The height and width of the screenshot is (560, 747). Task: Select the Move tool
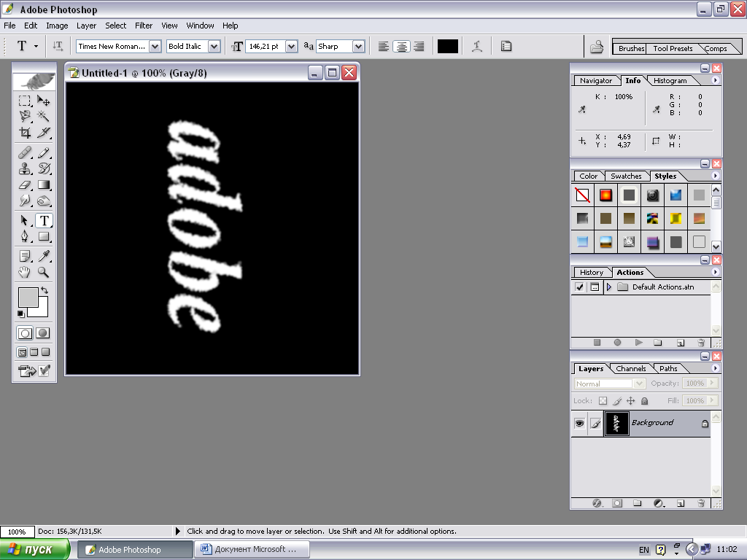click(x=43, y=101)
